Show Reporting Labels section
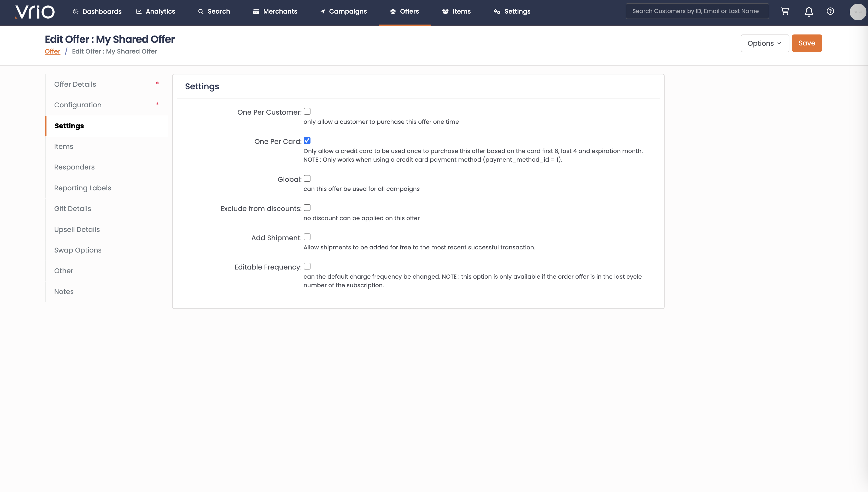868x492 pixels. point(107,188)
